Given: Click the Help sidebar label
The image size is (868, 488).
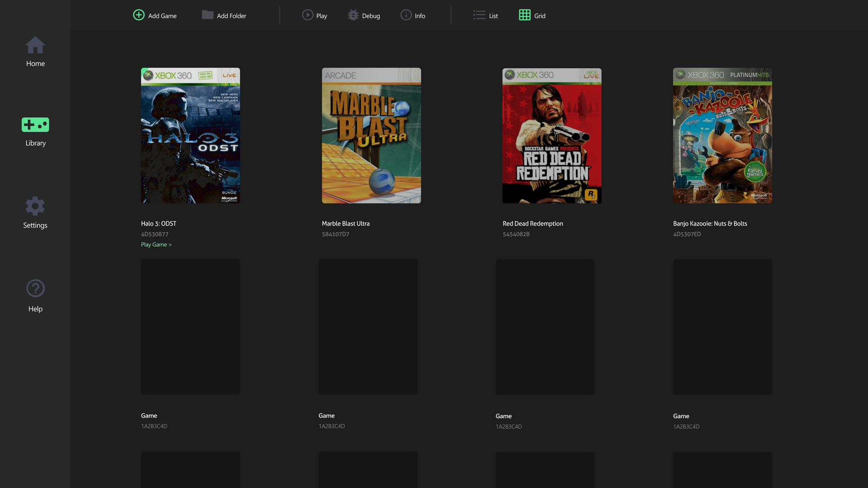Looking at the screenshot, I should (35, 309).
